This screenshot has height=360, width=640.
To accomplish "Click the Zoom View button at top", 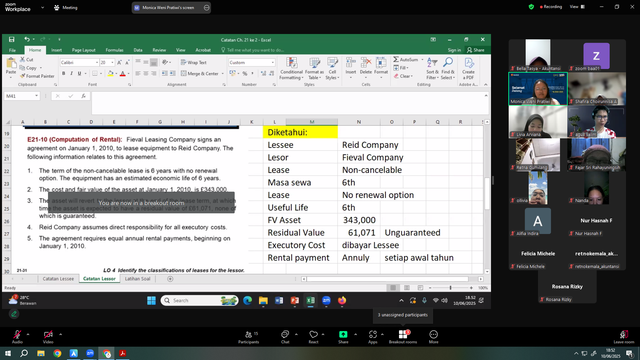I will click(577, 7).
